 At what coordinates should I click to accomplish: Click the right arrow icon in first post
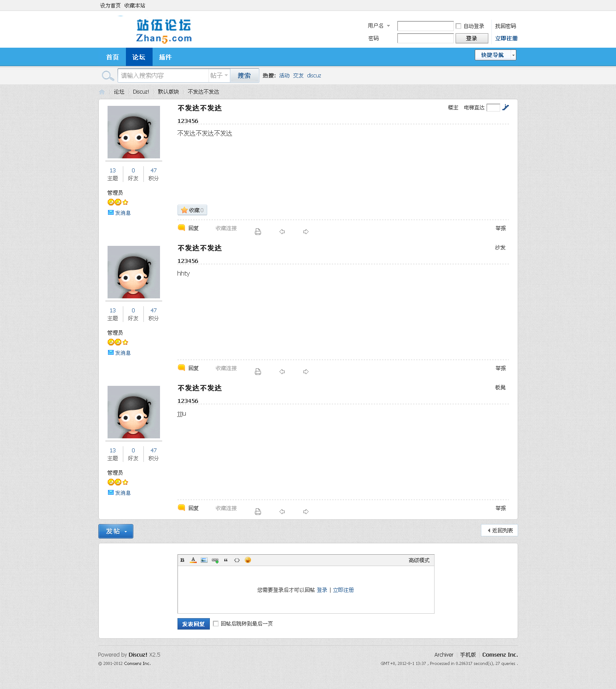click(306, 232)
